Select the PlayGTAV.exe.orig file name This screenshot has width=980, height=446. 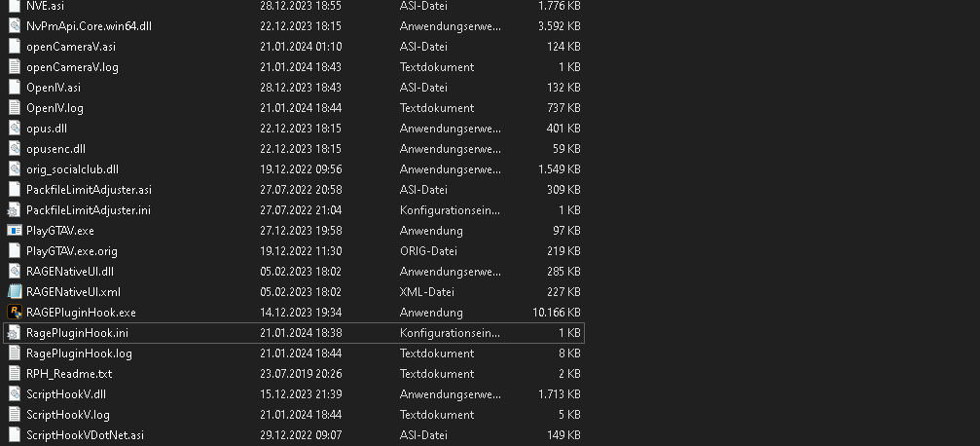click(x=71, y=251)
